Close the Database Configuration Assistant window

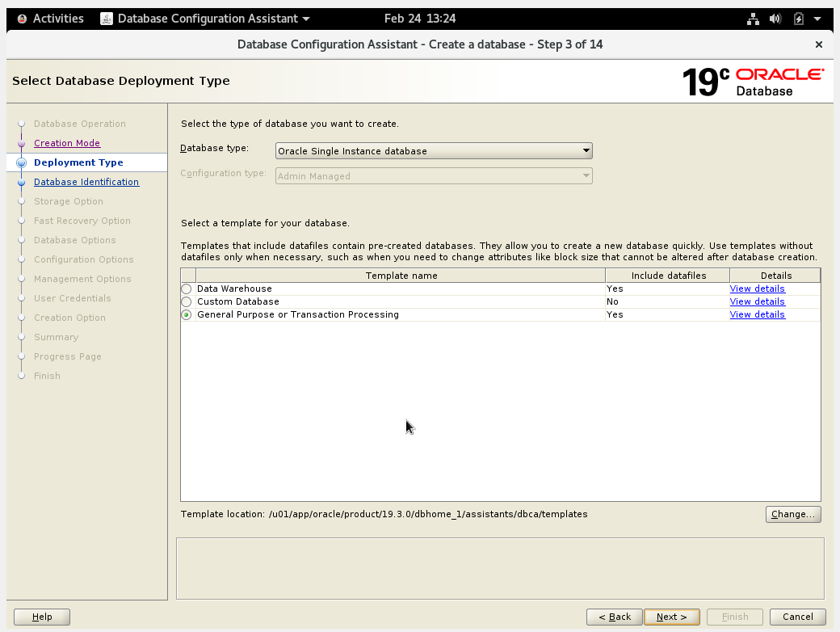click(x=818, y=44)
